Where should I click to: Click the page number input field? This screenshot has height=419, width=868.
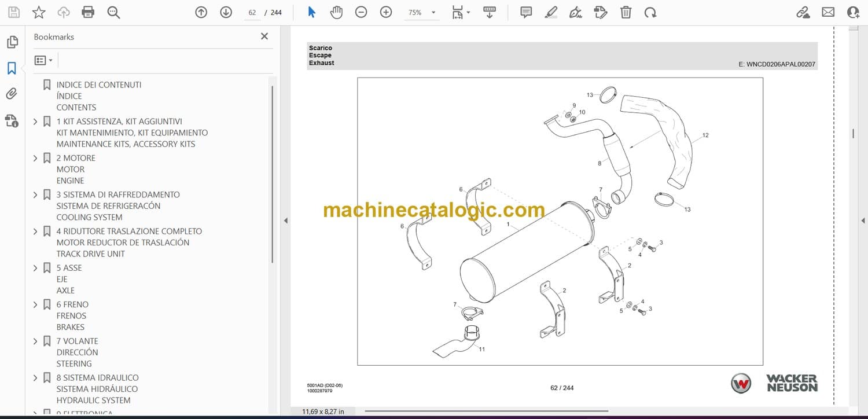(x=252, y=12)
